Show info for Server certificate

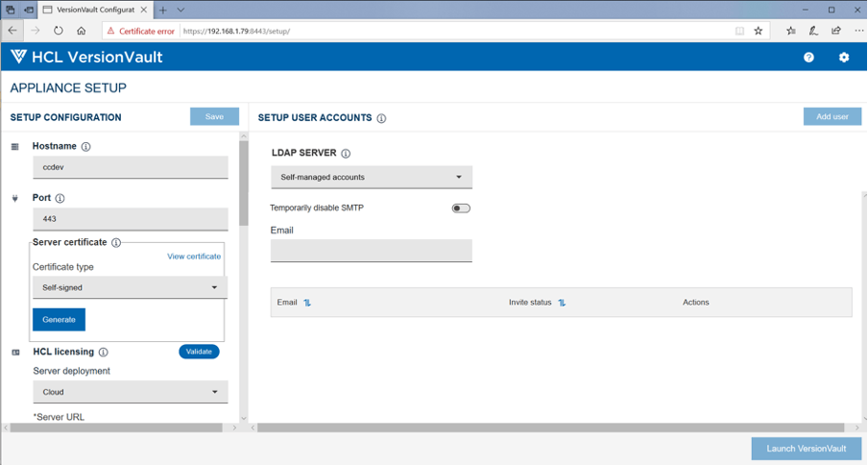pos(115,242)
